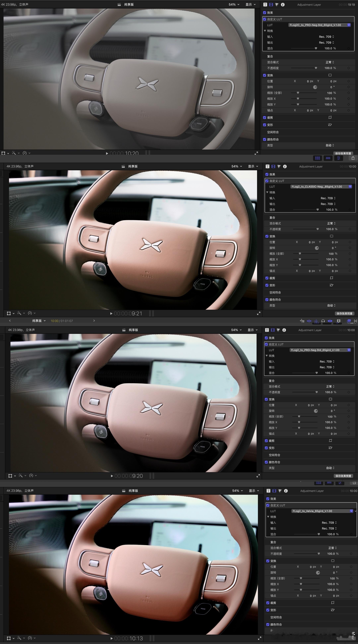Switch to Text inspector tab in the topmost inspector

click(265, 4)
